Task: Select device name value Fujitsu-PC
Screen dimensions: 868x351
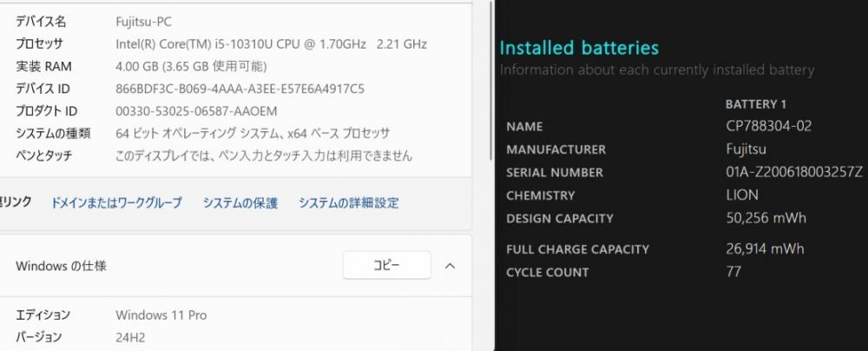Action: click(x=143, y=22)
